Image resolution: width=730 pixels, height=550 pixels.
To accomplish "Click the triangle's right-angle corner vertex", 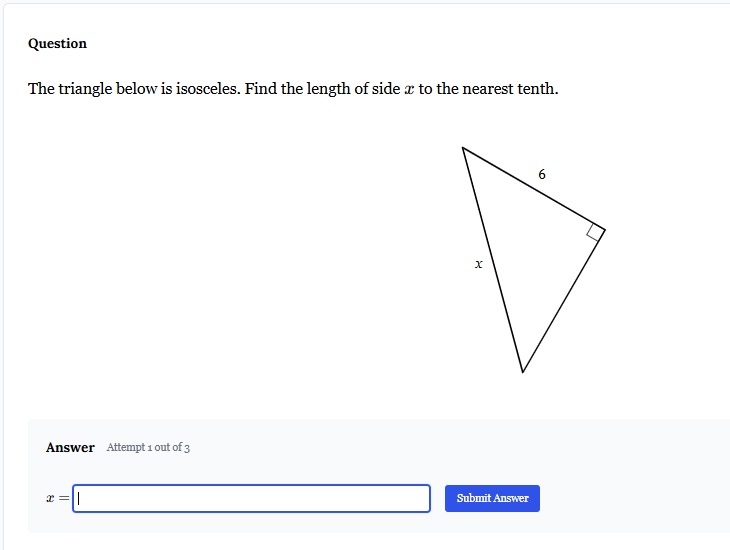I will pyautogui.click(x=605, y=230).
